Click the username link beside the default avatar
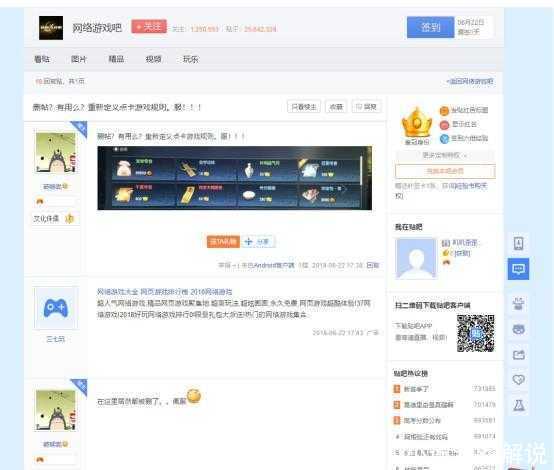 coord(465,243)
